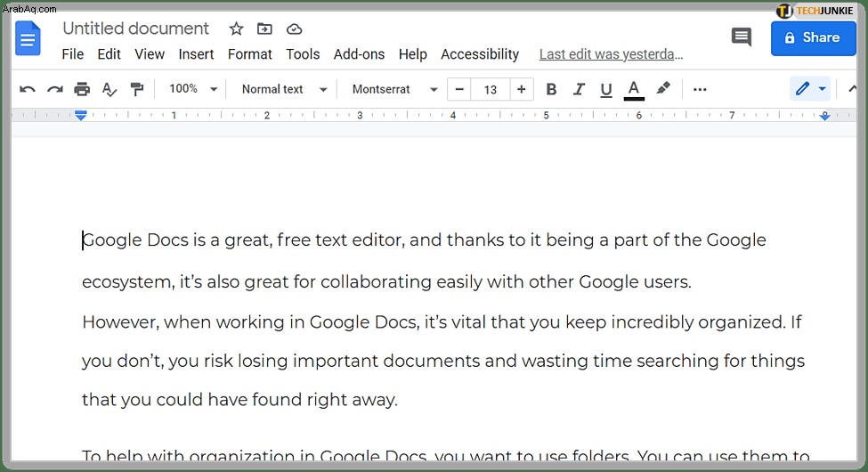868x472 pixels.
Task: Open the editing mode pencil dropdown
Action: pos(810,89)
